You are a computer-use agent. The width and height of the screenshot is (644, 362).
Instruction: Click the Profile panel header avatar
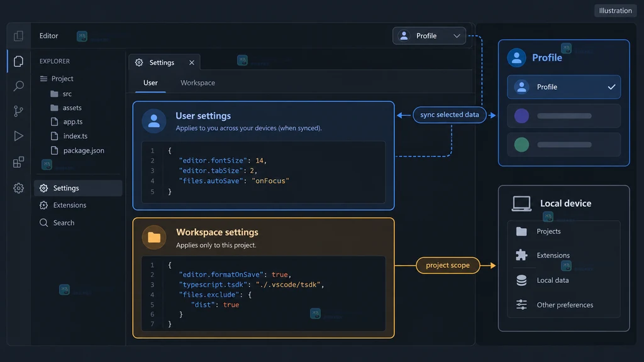coord(517,57)
